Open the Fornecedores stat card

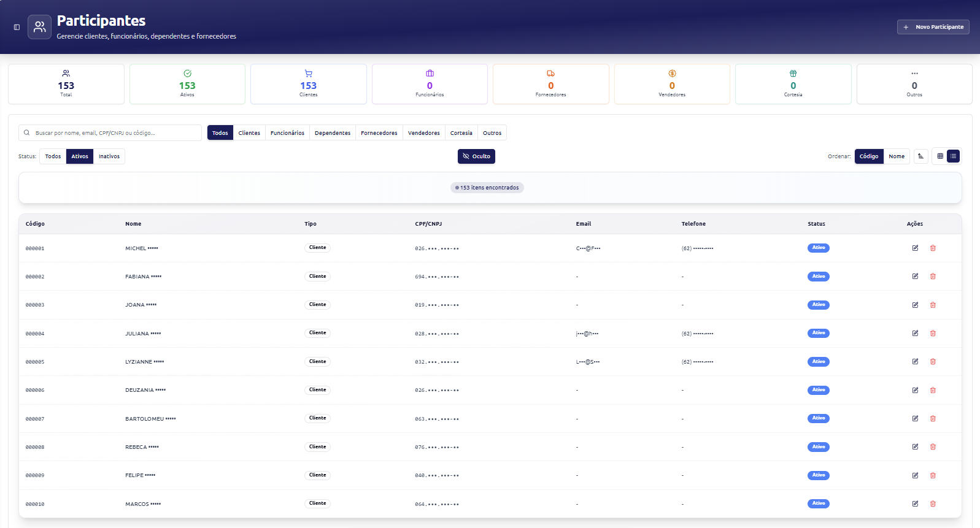(551, 84)
